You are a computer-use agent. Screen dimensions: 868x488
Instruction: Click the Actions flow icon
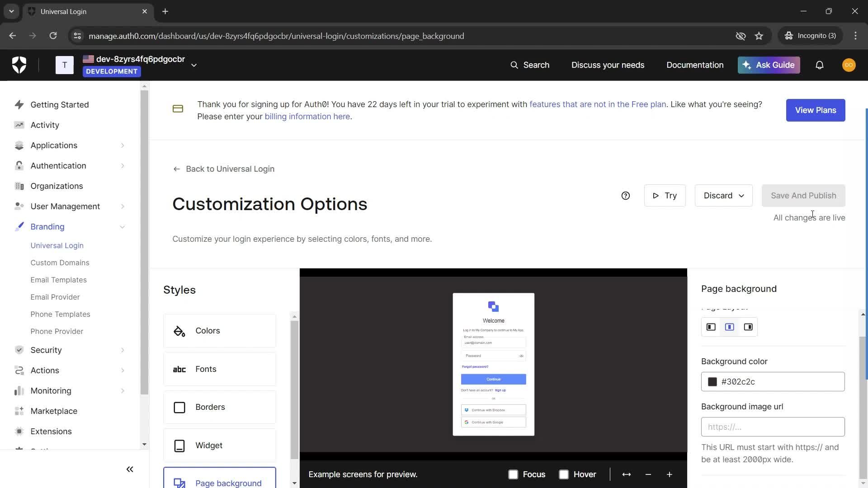point(19,371)
